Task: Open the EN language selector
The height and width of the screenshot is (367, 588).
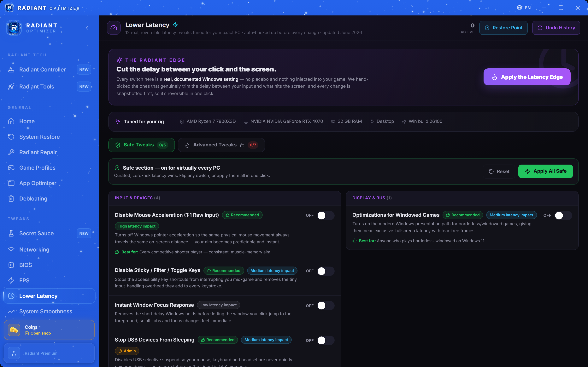Action: click(524, 8)
